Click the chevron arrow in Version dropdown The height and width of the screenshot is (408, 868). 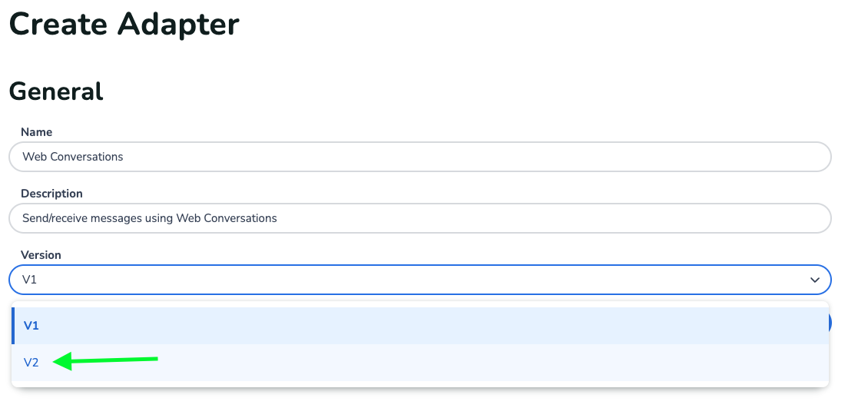coord(815,280)
